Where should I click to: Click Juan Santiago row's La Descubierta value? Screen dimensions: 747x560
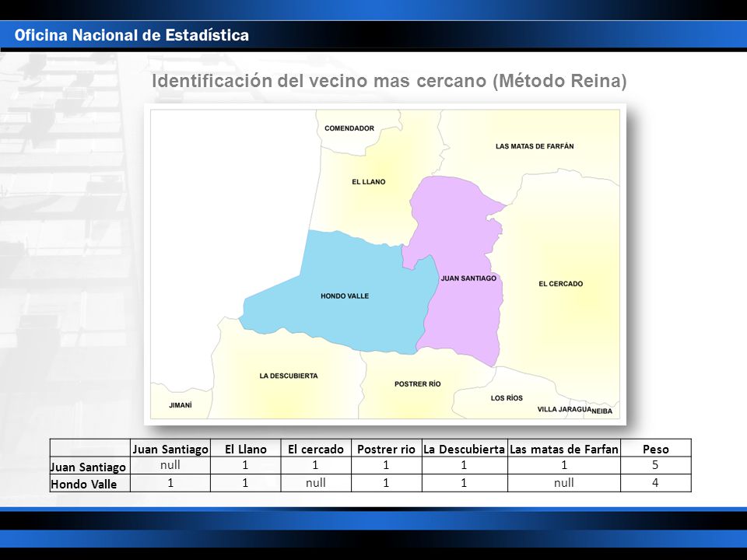point(464,465)
